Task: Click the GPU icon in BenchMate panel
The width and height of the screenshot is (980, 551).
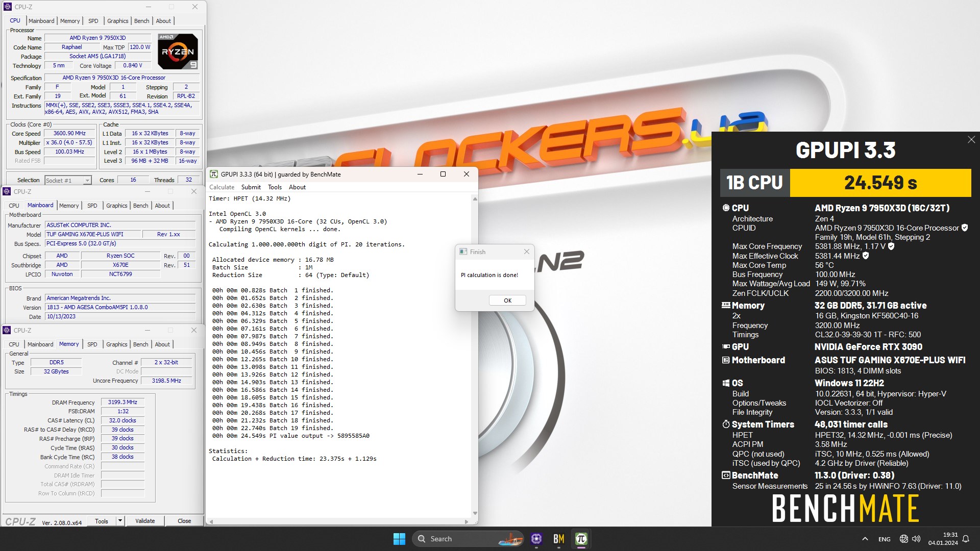Action: pos(726,346)
